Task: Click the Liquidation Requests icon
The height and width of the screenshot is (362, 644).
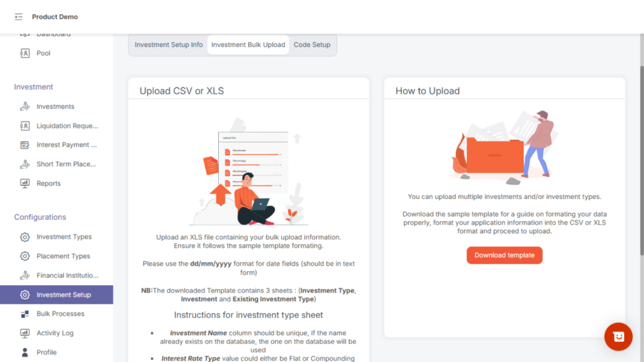Action: [25, 126]
